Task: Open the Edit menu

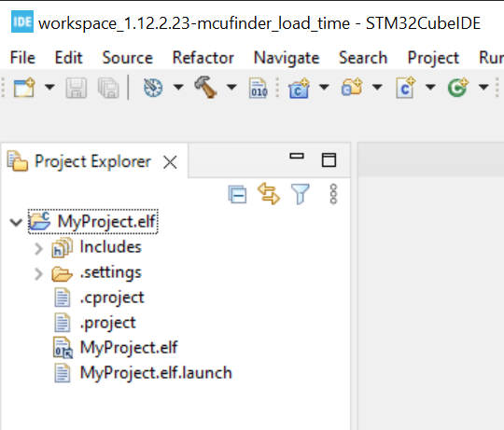Action: (68, 58)
